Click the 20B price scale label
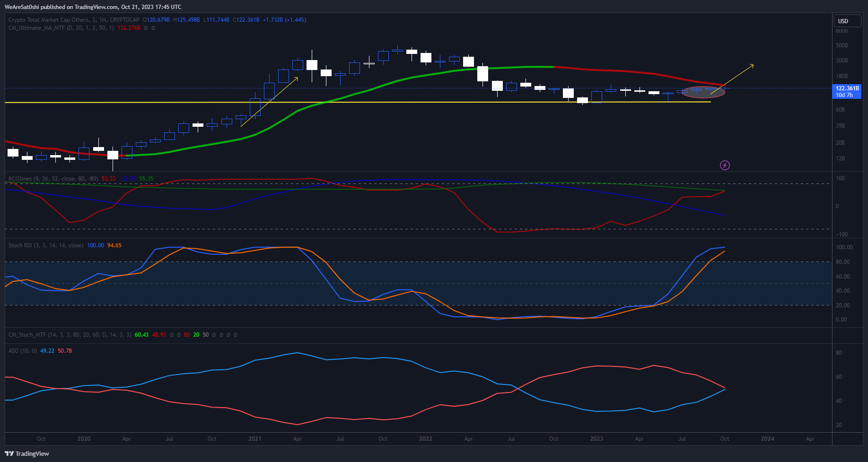This screenshot has height=462, width=868. (841, 143)
